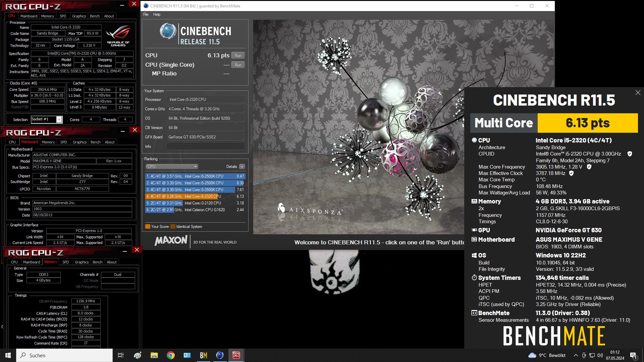Click the Identical System legend swatch
Viewport: 644px width, 362px height.
click(x=173, y=227)
